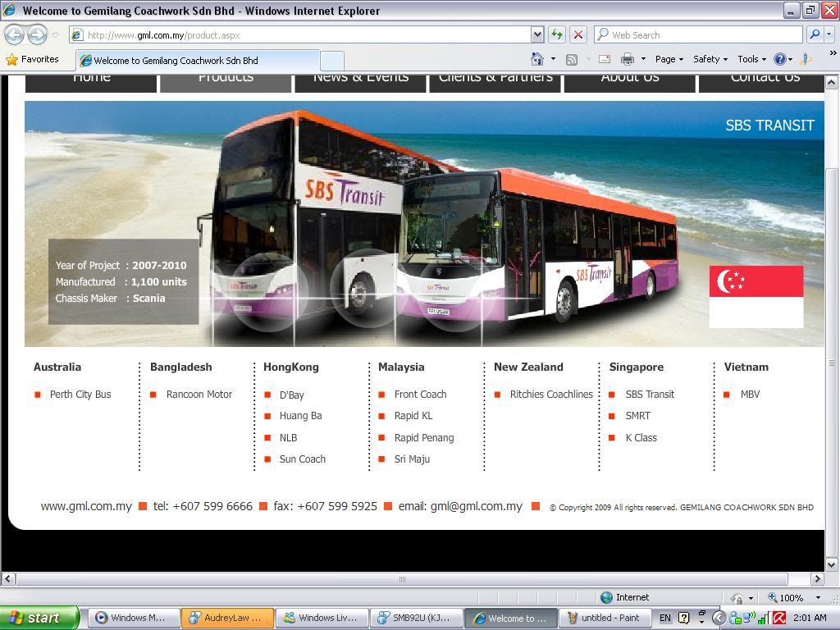This screenshot has height=630, width=840.
Task: Open the MBV link under Vietnam
Action: click(x=750, y=395)
